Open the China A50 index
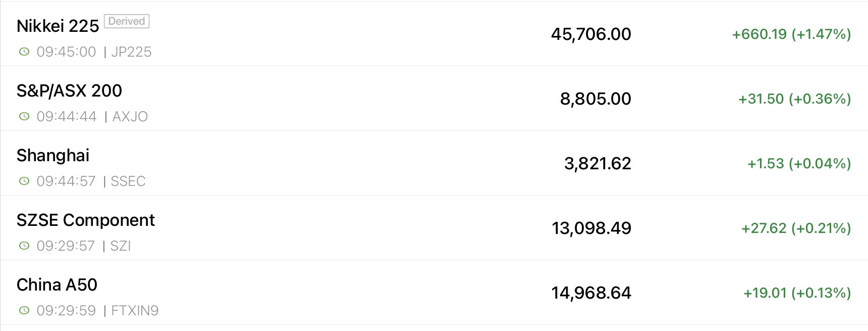The height and width of the screenshot is (331, 868). (57, 285)
